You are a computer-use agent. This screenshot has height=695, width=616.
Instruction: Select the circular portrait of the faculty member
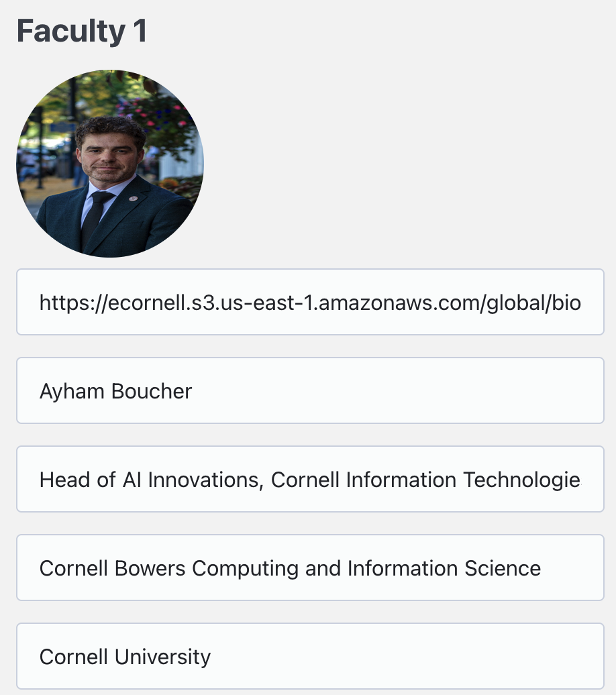(x=110, y=164)
